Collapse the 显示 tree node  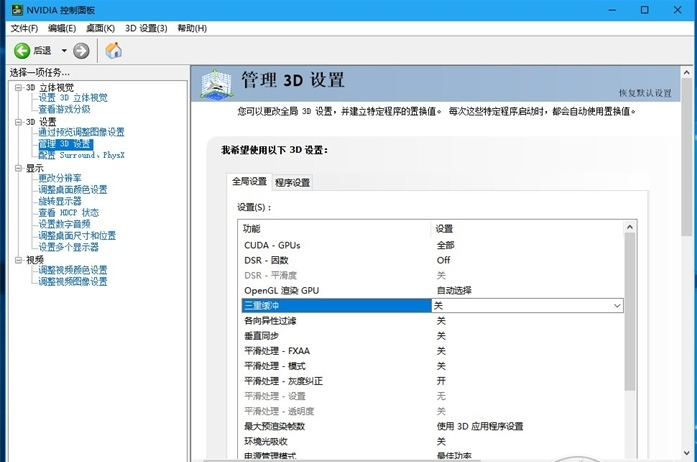(x=18, y=168)
